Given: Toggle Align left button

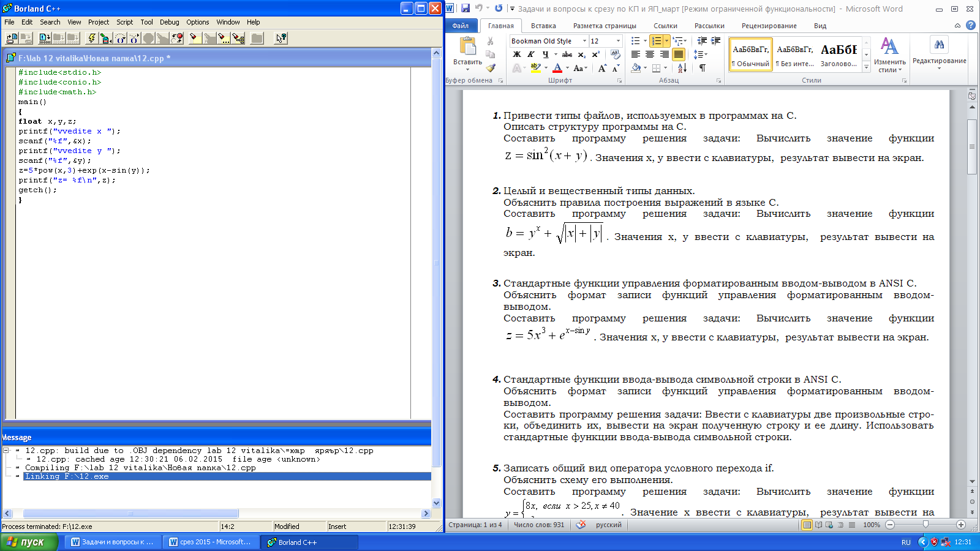Looking at the screenshot, I should pos(636,54).
